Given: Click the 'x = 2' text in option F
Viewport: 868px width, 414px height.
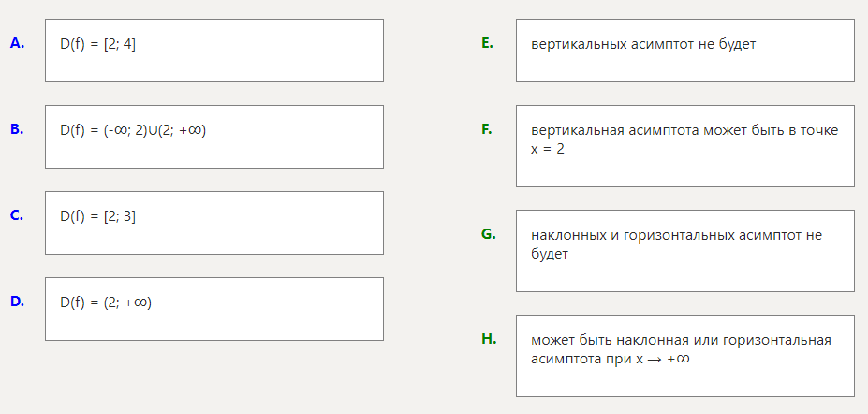Looking at the screenshot, I should pyautogui.click(x=548, y=149).
